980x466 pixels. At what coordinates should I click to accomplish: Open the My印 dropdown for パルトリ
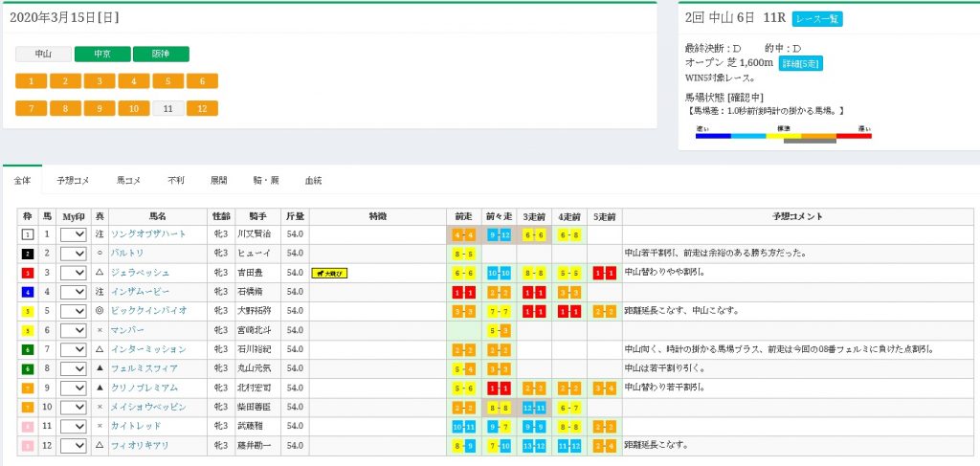(73, 254)
